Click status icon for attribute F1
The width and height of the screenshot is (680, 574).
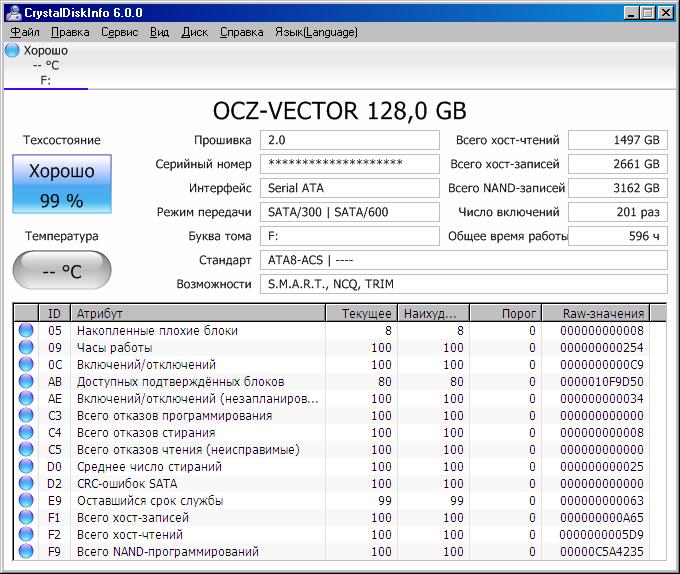pyautogui.click(x=26, y=517)
